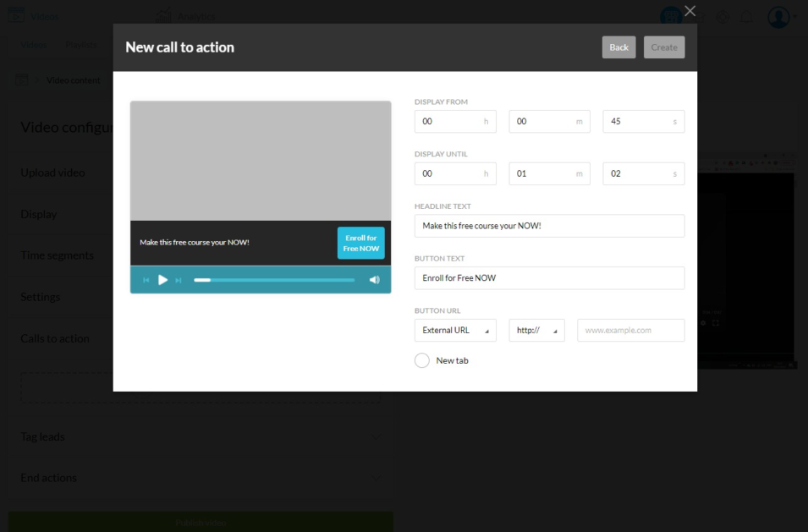Image resolution: width=808 pixels, height=532 pixels.
Task: Open the user avatar account menu
Action: click(778, 17)
